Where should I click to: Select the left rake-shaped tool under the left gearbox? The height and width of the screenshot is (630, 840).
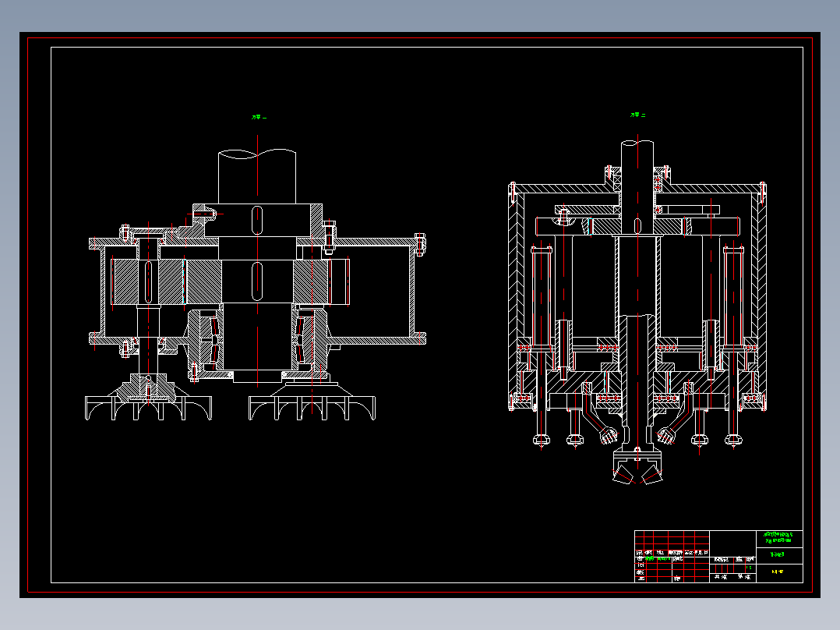point(148,398)
